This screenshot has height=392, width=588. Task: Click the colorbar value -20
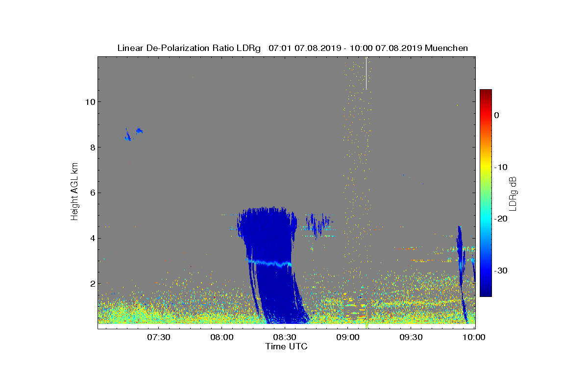point(501,219)
